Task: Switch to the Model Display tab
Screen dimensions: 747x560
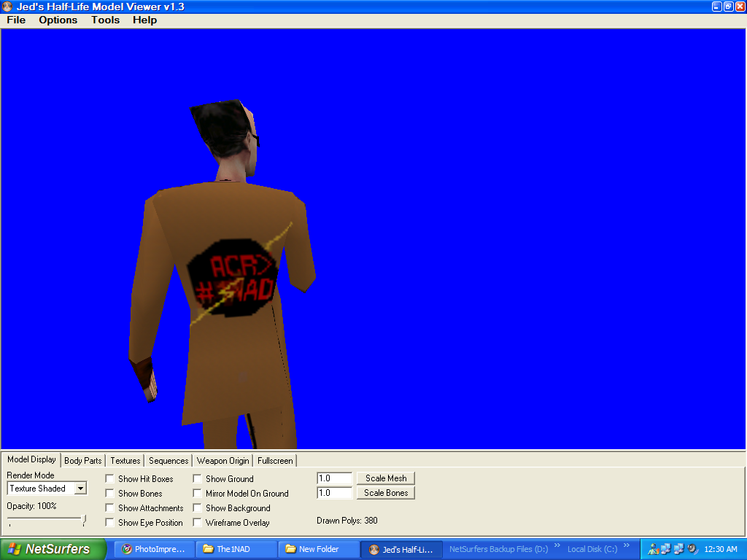Action: point(31,459)
